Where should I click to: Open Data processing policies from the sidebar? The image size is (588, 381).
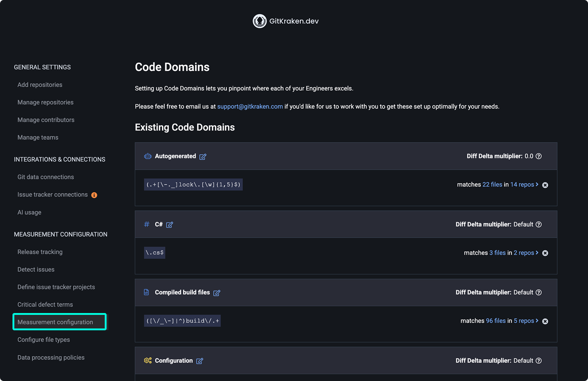[51, 357]
